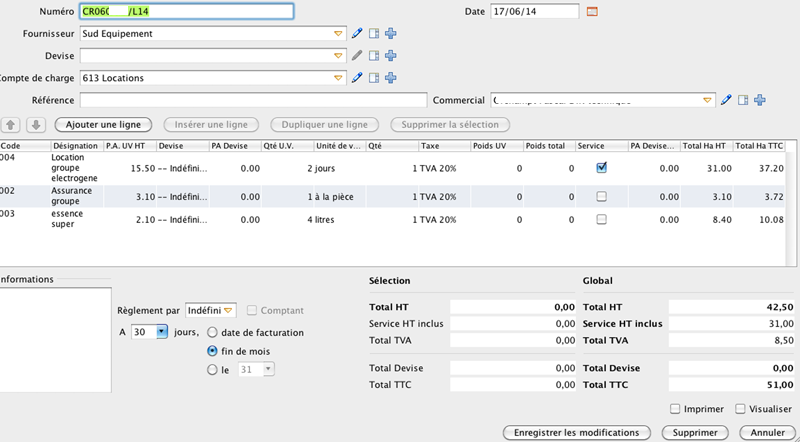Add a new Fournisseur with plus icon

tap(391, 34)
